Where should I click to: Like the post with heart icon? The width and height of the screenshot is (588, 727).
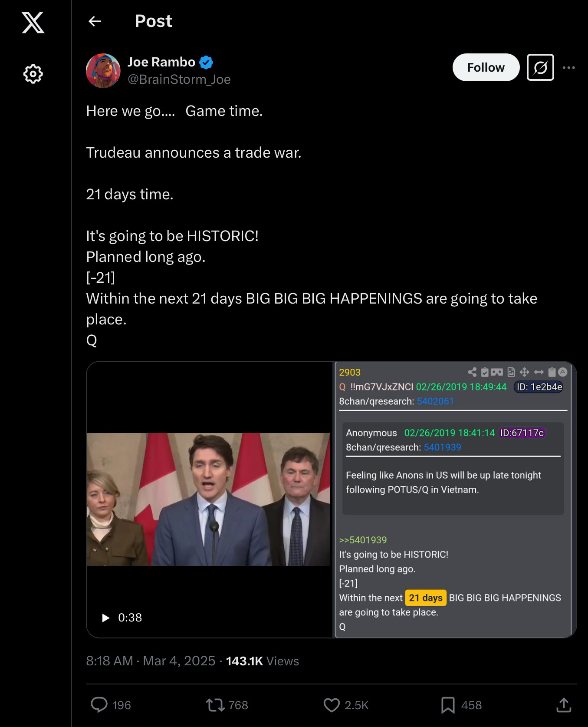click(332, 705)
